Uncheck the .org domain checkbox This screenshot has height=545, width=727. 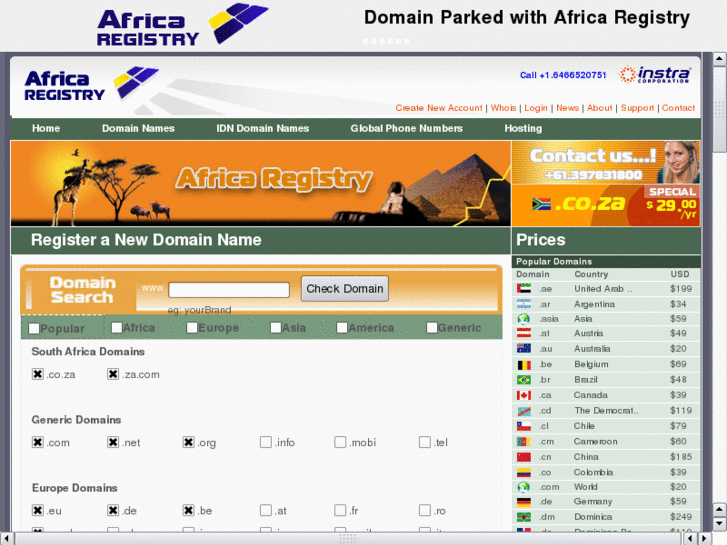click(188, 442)
